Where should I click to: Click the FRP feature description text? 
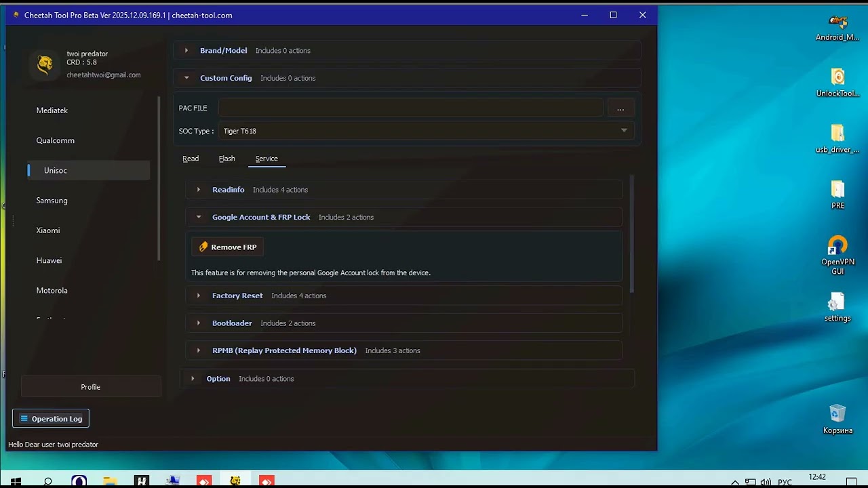coord(311,273)
